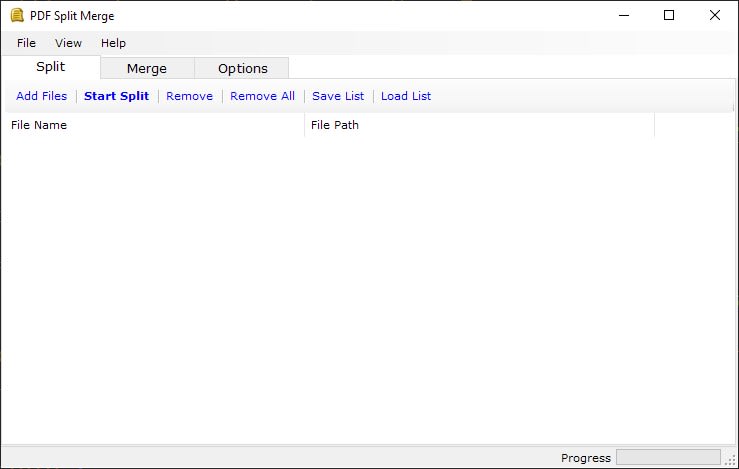The image size is (739, 469).
Task: Click the resize grip in corner
Action: coord(731,460)
